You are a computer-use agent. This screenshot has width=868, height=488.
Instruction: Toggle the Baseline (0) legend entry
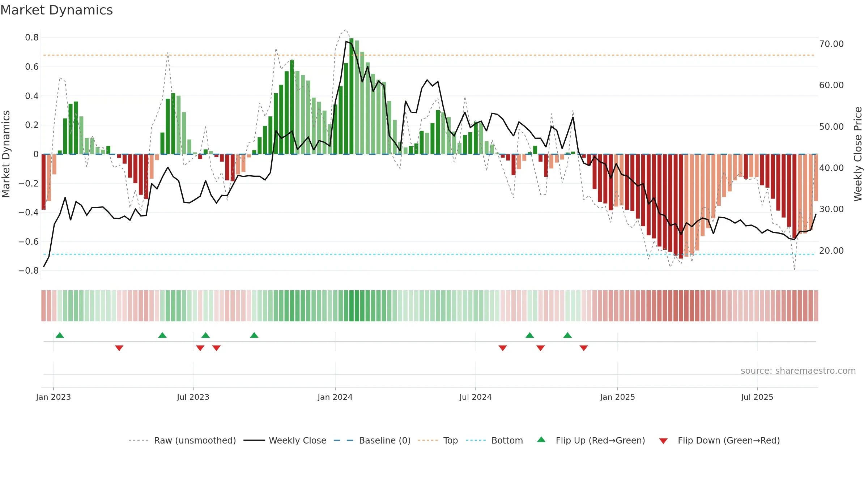(372, 440)
